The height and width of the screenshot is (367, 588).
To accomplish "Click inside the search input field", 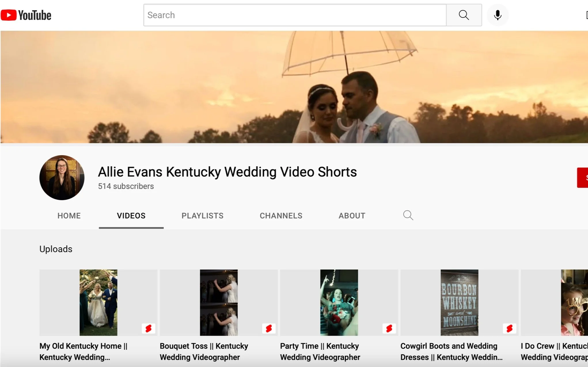I will (x=294, y=15).
